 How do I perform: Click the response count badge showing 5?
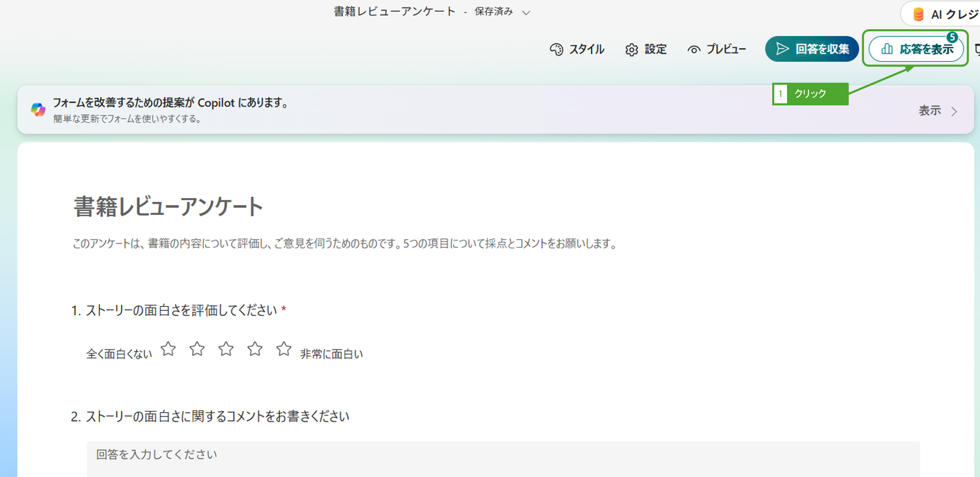(952, 37)
